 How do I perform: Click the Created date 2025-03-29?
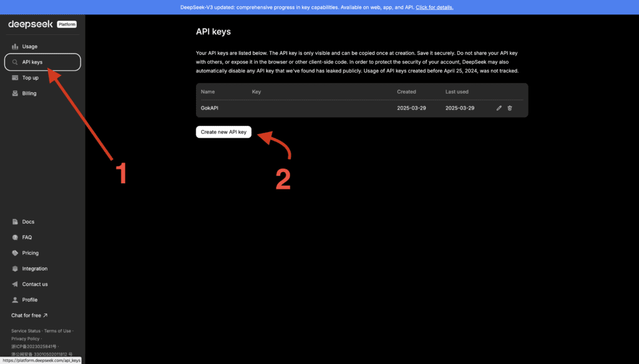412,108
